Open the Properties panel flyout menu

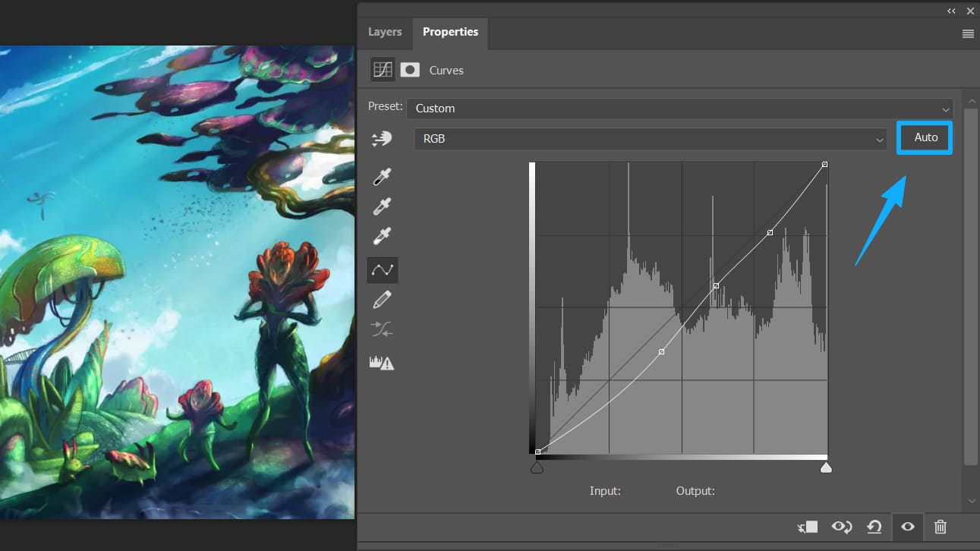click(968, 34)
